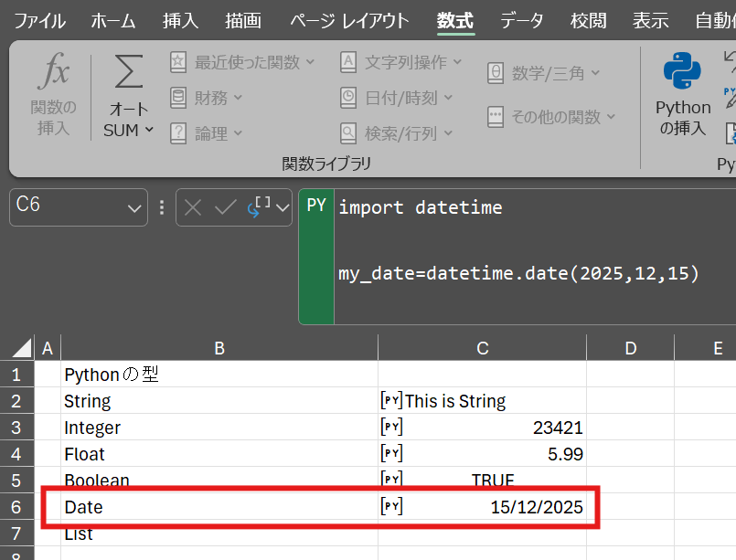Click the cell labeled Float

click(219, 453)
